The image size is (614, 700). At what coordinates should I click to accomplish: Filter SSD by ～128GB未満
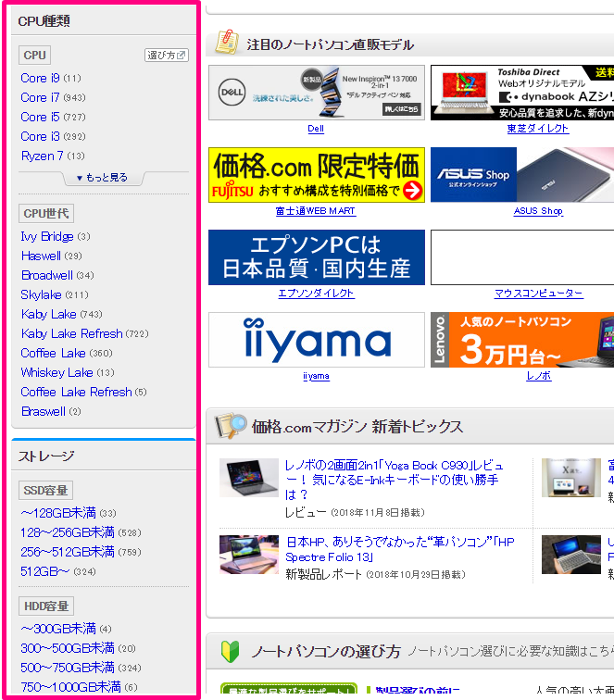click(x=58, y=513)
